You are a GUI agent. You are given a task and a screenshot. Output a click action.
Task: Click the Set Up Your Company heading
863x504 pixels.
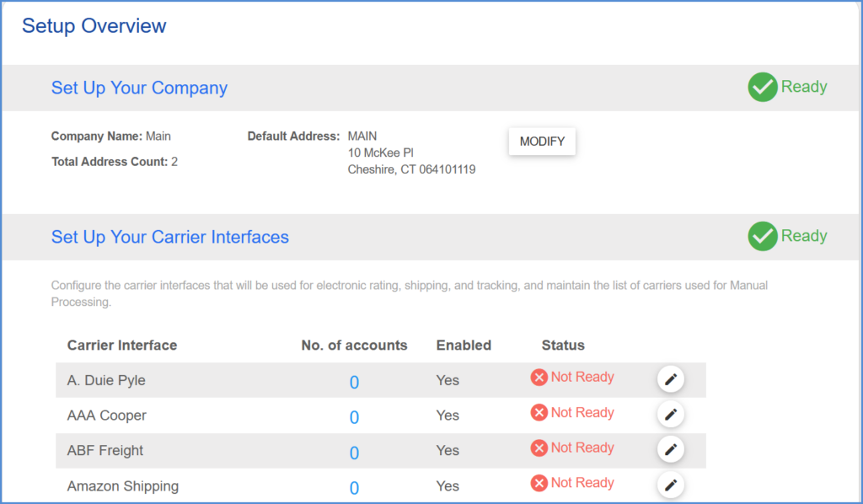[139, 88]
